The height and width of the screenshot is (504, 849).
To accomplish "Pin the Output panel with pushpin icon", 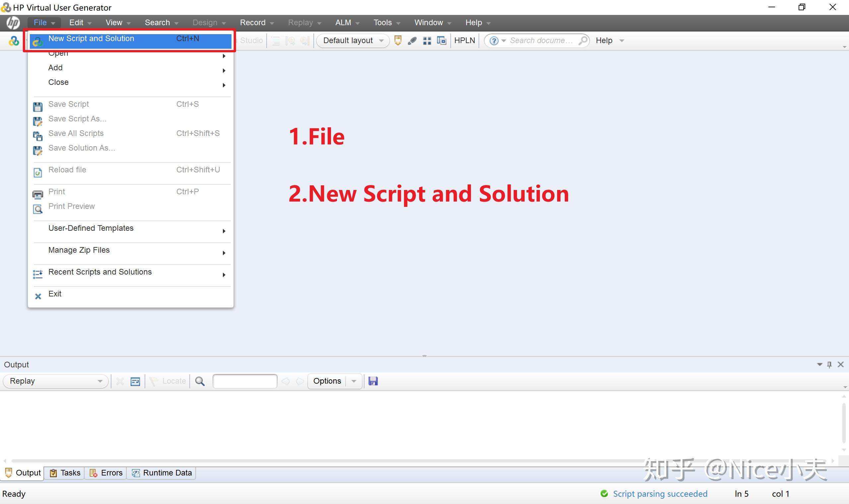I will tap(829, 364).
